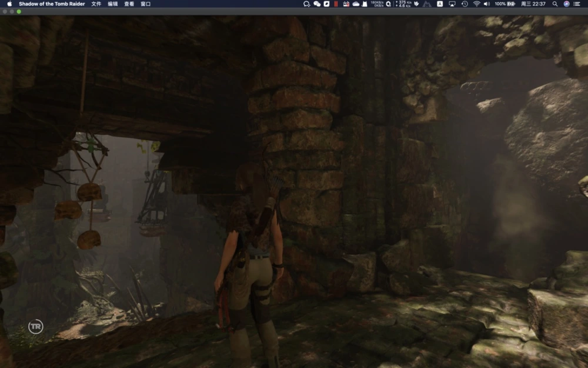This screenshot has width=588, height=368.
Task: Launch Siri from menu bar
Action: (567, 4)
